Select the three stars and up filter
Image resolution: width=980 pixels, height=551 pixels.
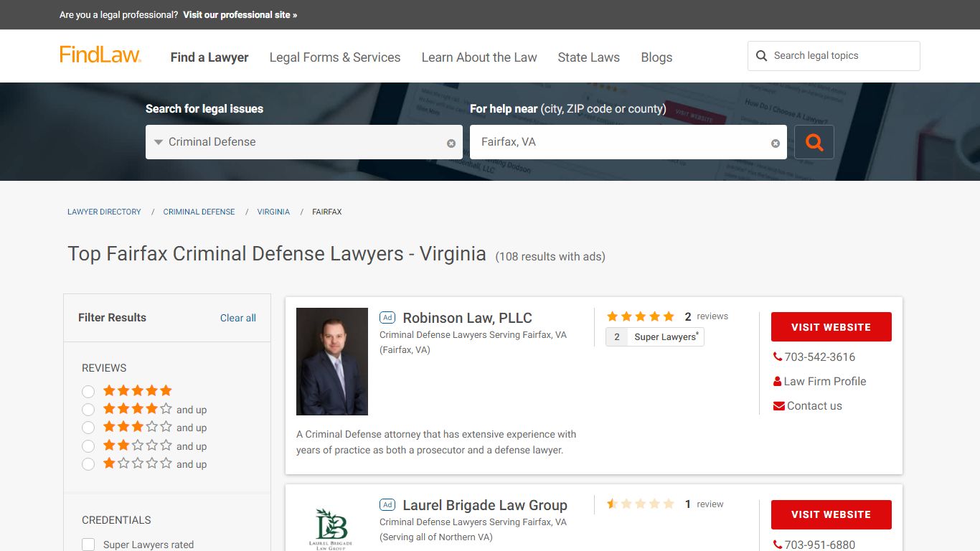88,428
